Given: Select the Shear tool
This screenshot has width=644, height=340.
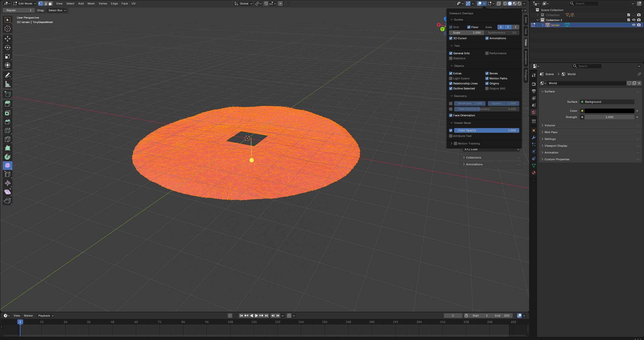Looking at the screenshot, I should (x=8, y=192).
